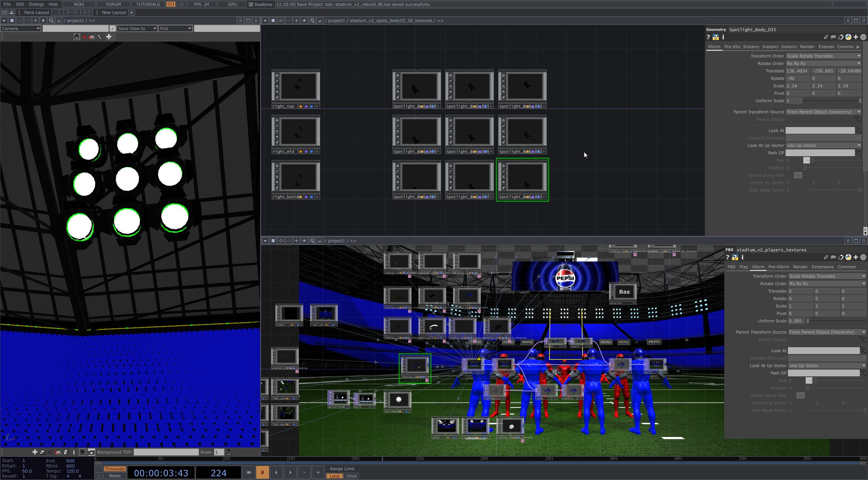Click the star bookmark icon in the path bar
The image size is (868, 480).
tap(43, 20)
